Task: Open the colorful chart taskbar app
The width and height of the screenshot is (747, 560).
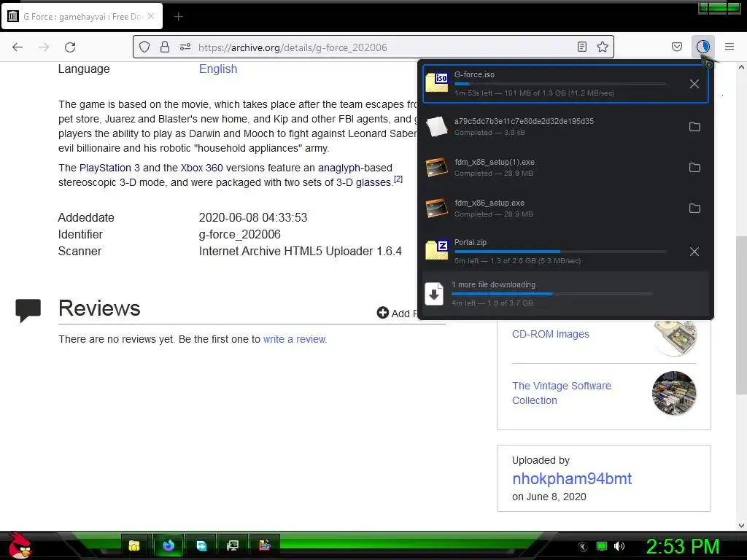Action: pos(264,545)
